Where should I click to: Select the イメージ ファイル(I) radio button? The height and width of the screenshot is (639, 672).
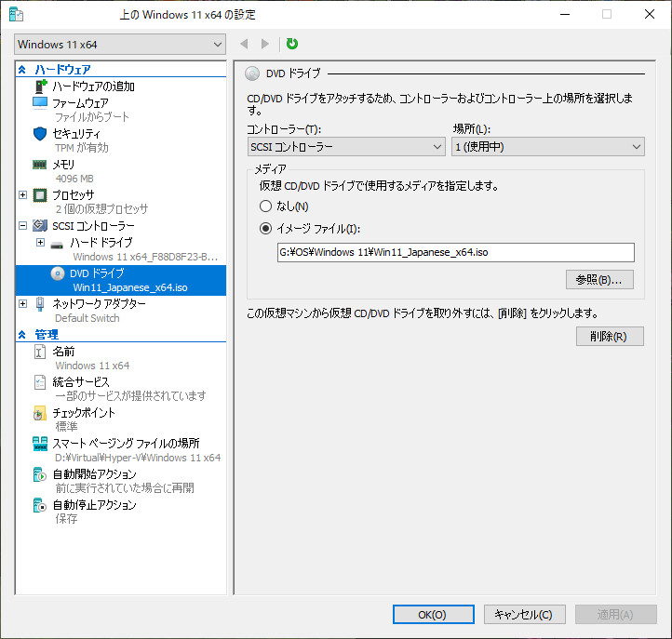265,229
